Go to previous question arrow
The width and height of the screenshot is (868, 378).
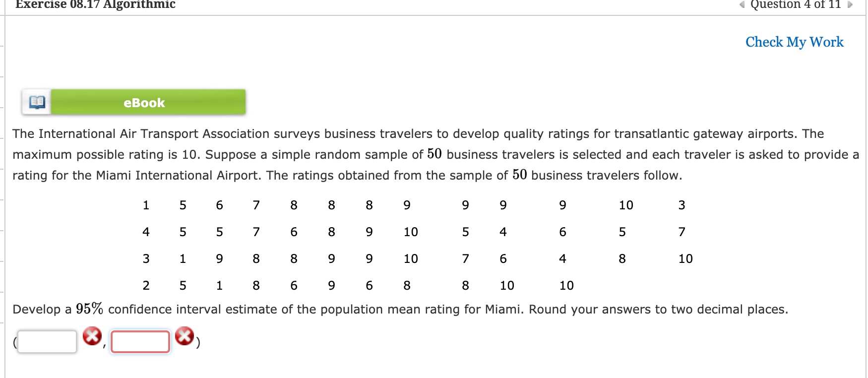click(742, 5)
